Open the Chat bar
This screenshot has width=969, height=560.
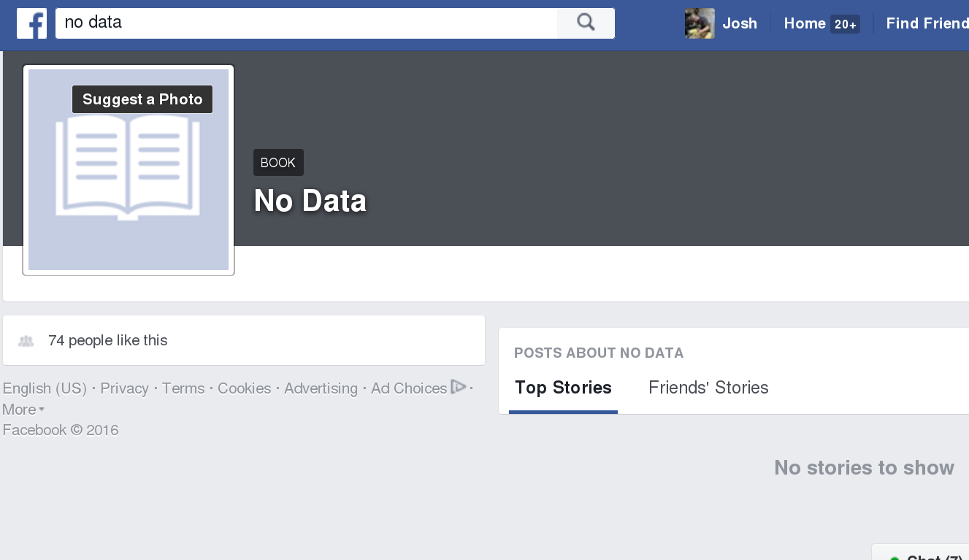(920, 553)
